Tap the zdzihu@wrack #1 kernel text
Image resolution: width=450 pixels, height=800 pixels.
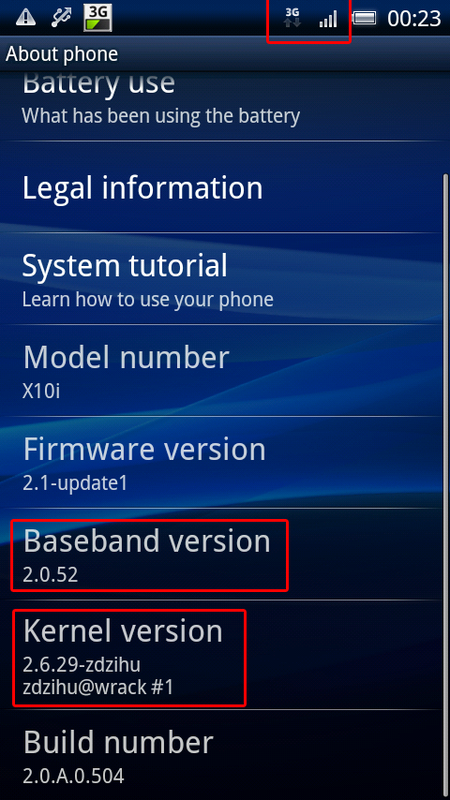98,687
